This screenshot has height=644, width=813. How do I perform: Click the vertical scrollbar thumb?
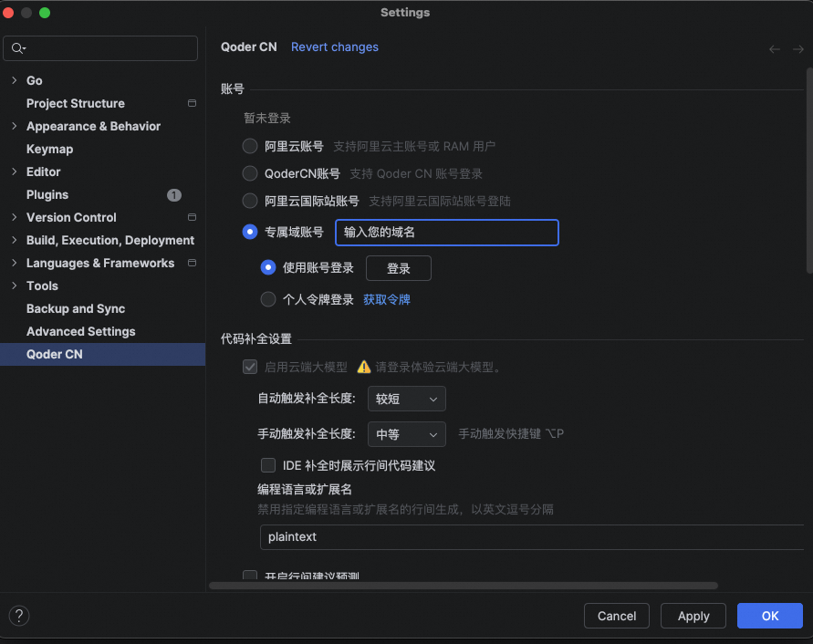pos(809,171)
